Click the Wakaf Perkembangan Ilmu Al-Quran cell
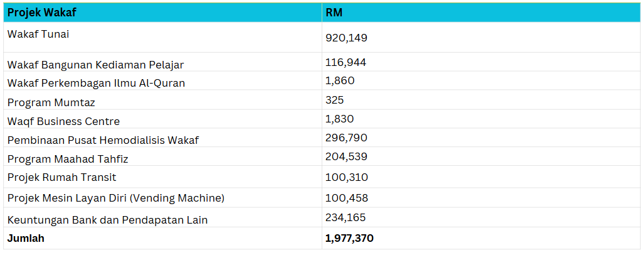The height and width of the screenshot is (255, 644). coord(96,83)
